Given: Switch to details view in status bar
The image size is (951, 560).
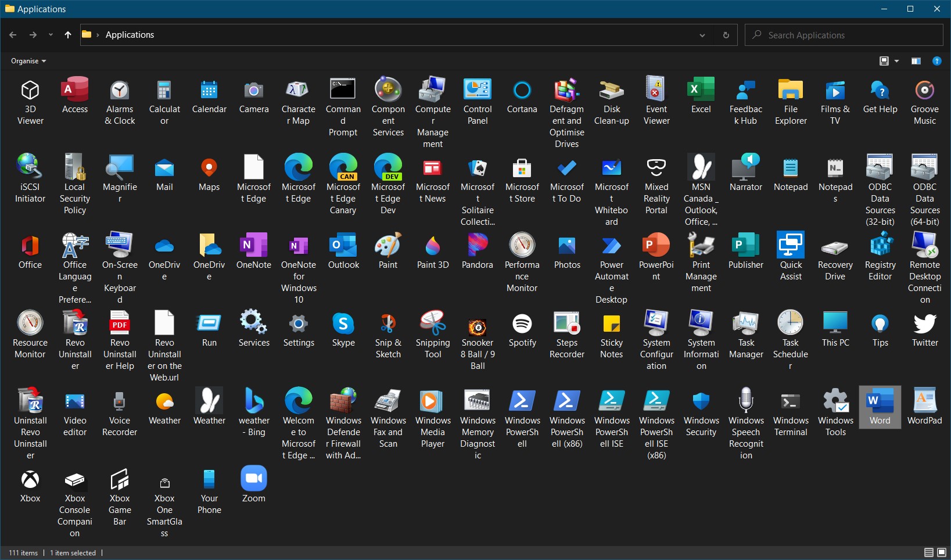Looking at the screenshot, I should (x=929, y=552).
